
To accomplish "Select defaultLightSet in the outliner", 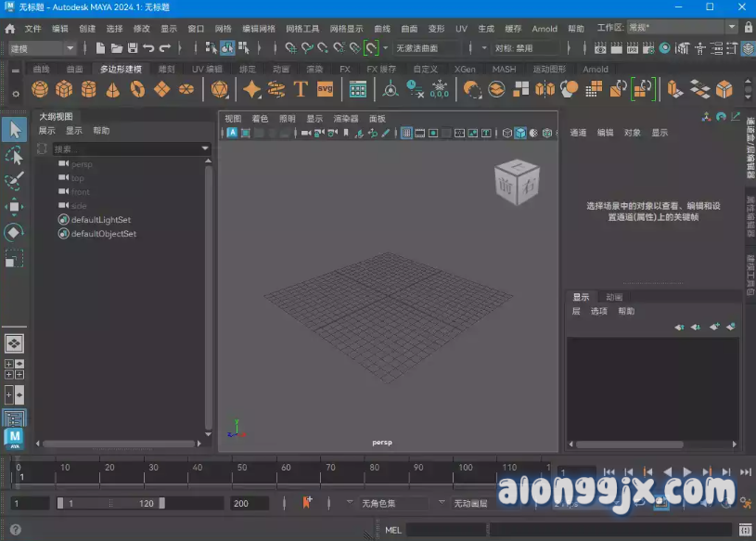I will point(100,220).
